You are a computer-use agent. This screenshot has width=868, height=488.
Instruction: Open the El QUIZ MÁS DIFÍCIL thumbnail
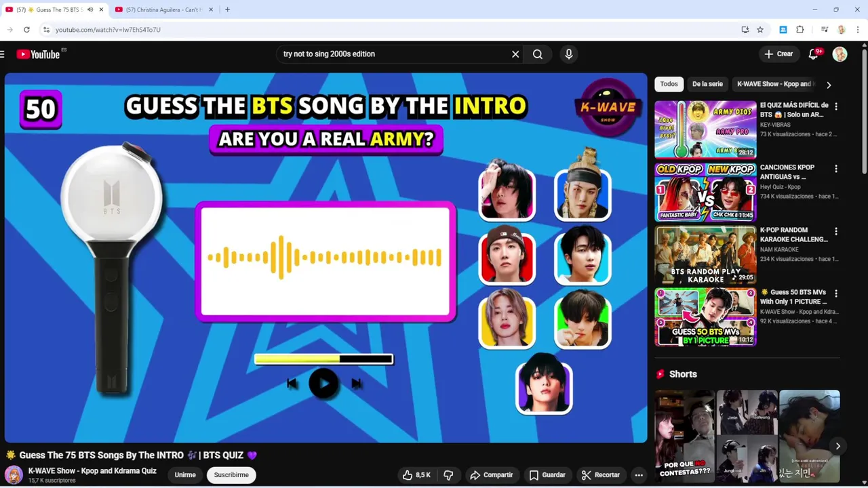(x=705, y=129)
